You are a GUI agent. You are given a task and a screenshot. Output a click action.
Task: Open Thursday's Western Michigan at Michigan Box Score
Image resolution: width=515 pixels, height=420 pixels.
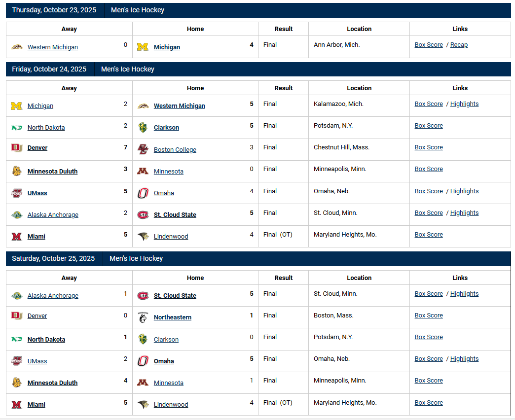pyautogui.click(x=429, y=45)
